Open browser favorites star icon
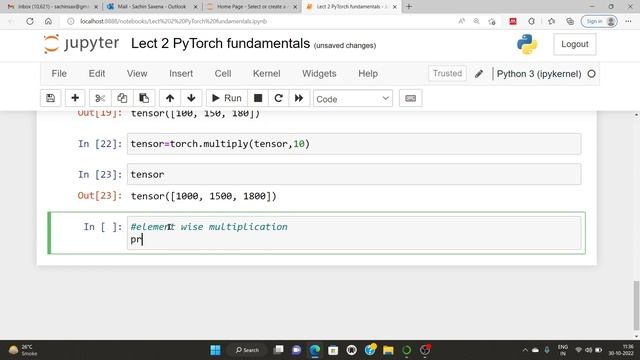Viewport: 640px width, 360px height. pyautogui.click(x=551, y=21)
